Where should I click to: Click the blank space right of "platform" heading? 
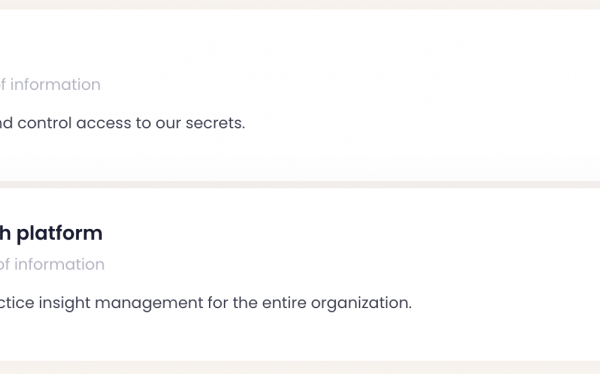point(344,234)
